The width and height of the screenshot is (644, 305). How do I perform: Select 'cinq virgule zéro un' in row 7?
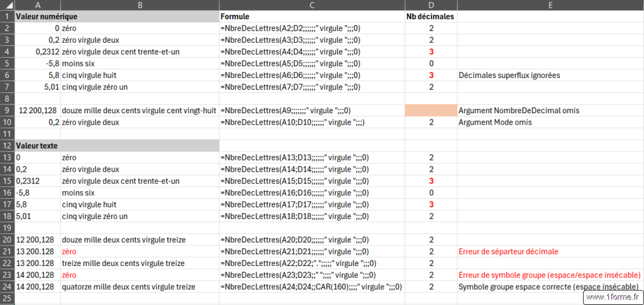coord(140,87)
